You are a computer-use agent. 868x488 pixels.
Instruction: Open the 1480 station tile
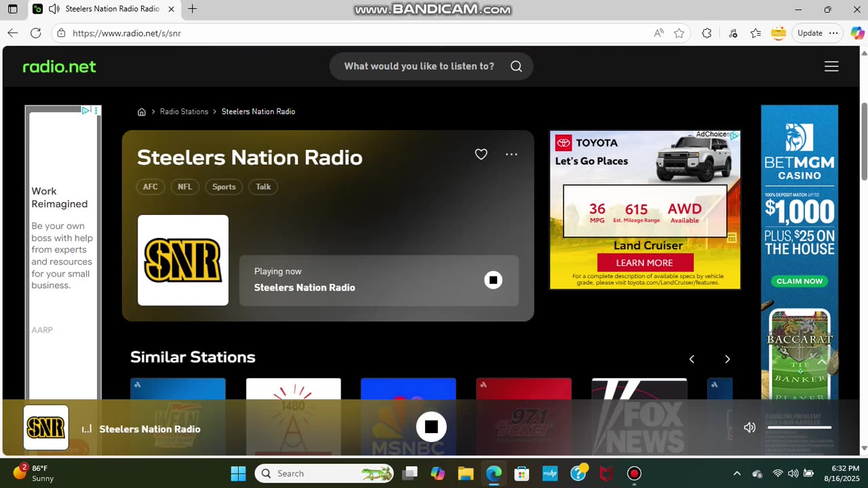tap(294, 416)
